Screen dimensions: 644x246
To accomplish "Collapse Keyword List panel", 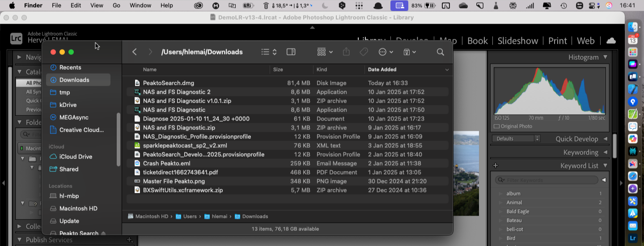I will [605, 166].
